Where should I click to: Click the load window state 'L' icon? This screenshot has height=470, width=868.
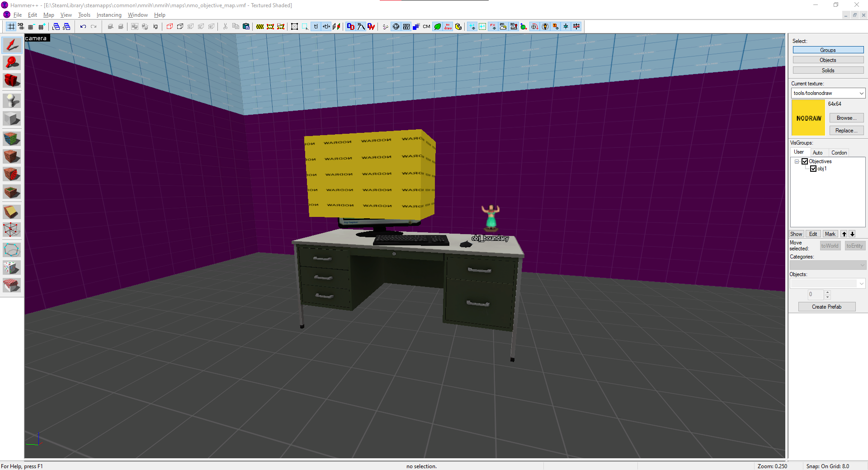[x=56, y=27]
